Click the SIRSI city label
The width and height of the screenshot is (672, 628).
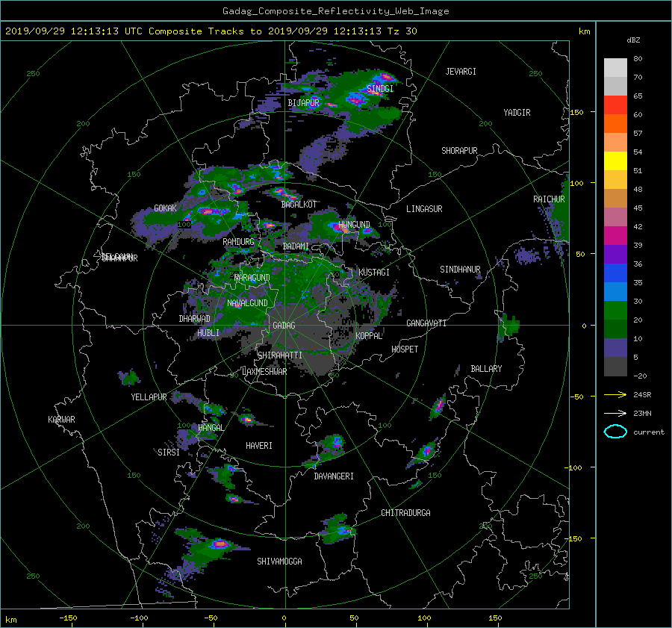click(x=169, y=453)
